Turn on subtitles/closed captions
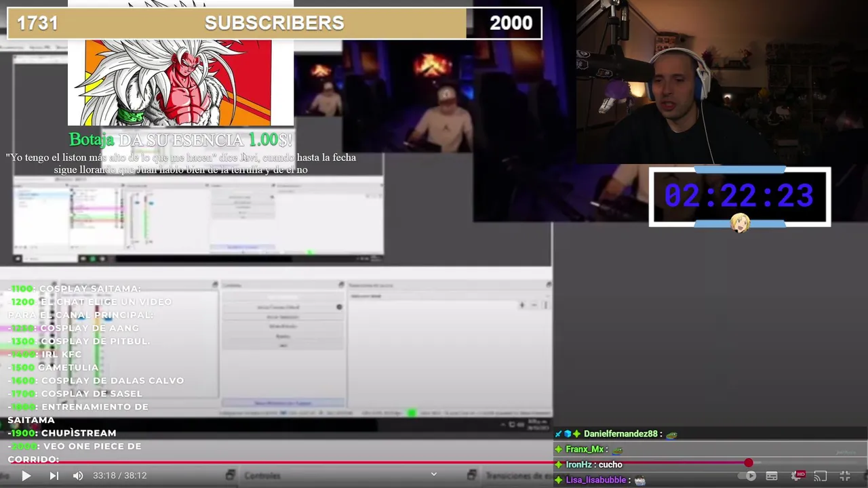 tap(772, 476)
